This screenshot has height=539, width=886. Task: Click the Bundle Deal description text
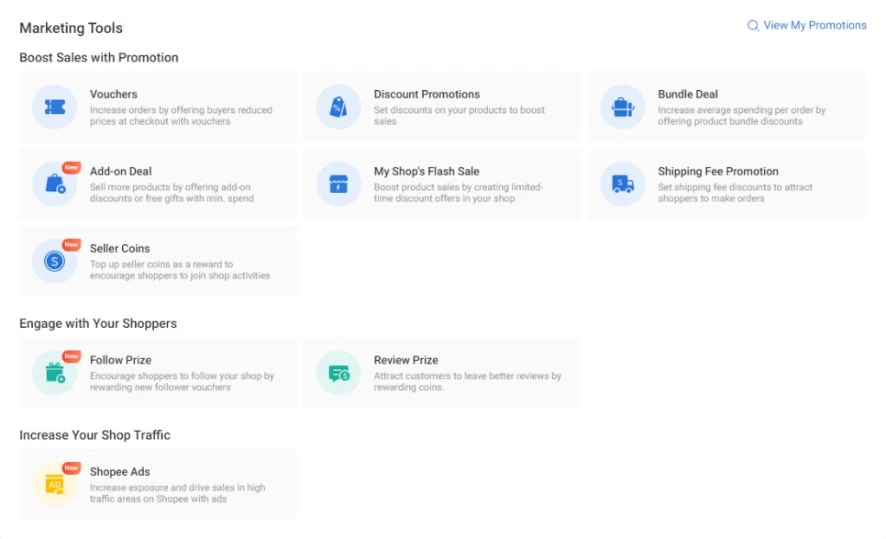tap(741, 116)
